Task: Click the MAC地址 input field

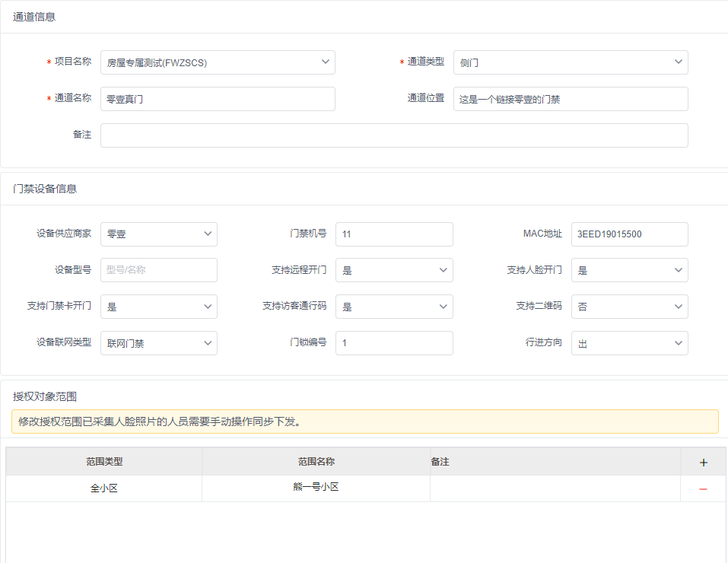Action: pyautogui.click(x=629, y=234)
